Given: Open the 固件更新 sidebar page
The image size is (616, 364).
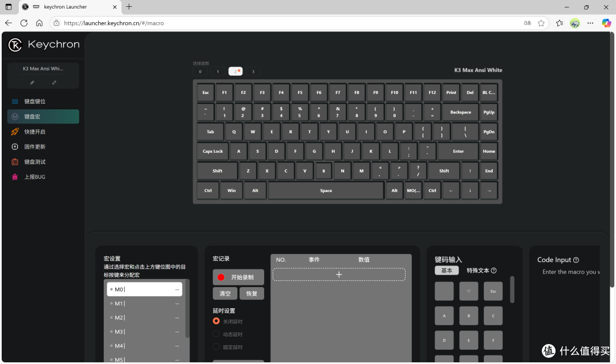Looking at the screenshot, I should pos(43,147).
